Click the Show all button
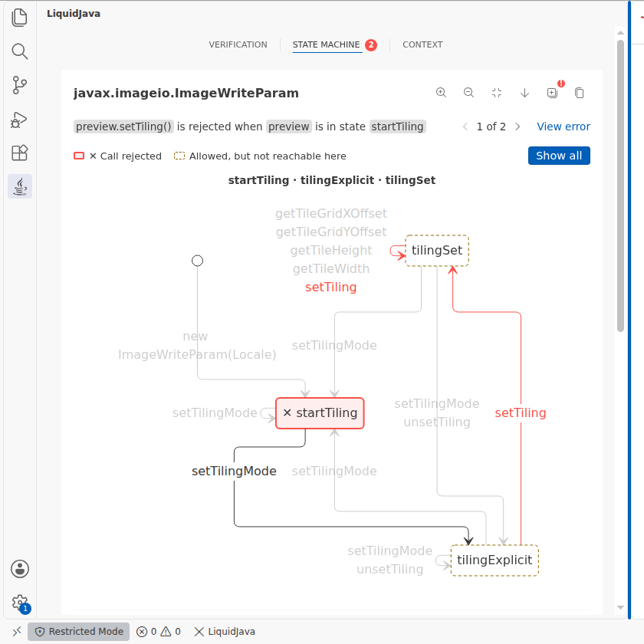Viewport: 644px width, 644px height. coord(559,156)
